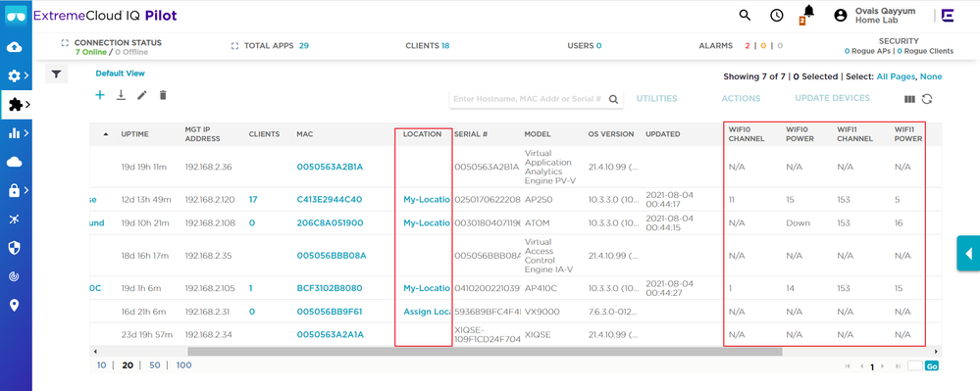This screenshot has width=980, height=391.
Task: Refresh the device table
Action: 927,99
